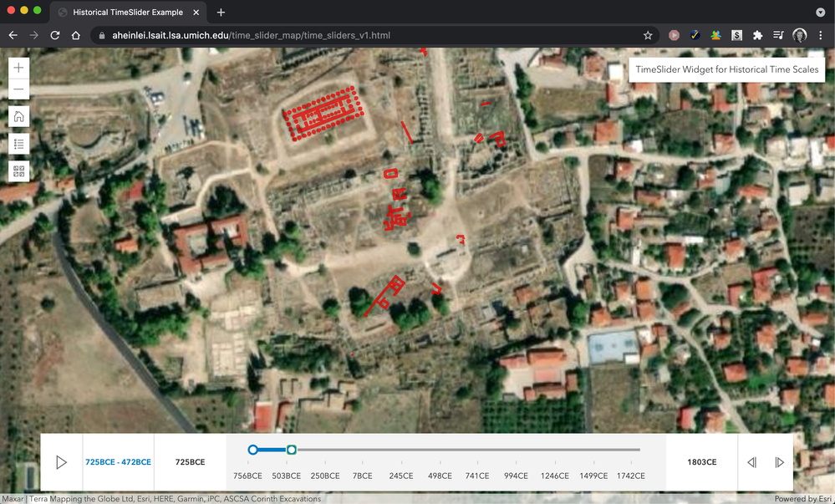Viewport: 835px width, 504px height.
Task: Click the left time slider handle
Action: [252, 450]
